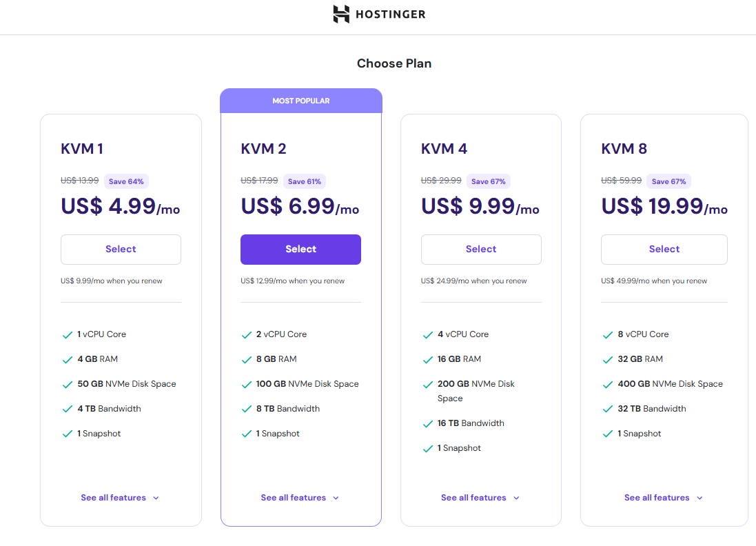Click the 4 vCPU Core feature

[463, 334]
